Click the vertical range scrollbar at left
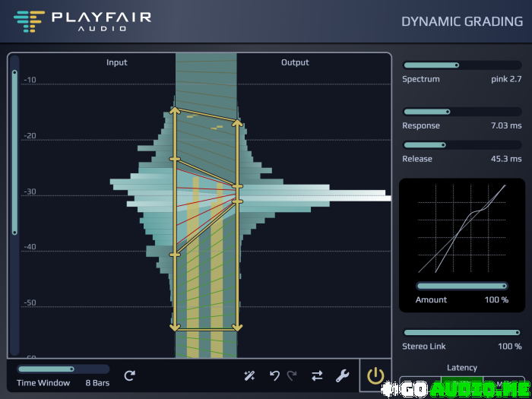 [14, 152]
